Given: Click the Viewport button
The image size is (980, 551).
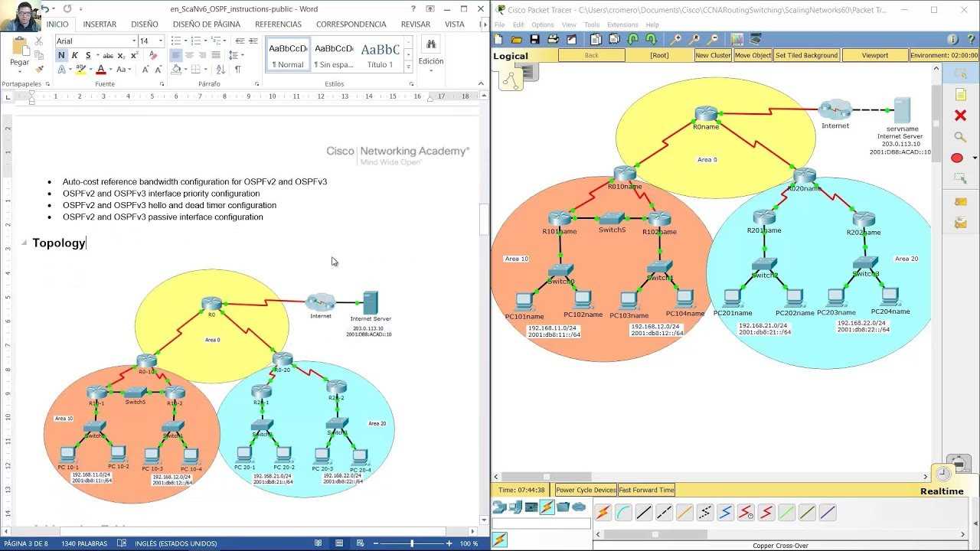Looking at the screenshot, I should click(874, 55).
